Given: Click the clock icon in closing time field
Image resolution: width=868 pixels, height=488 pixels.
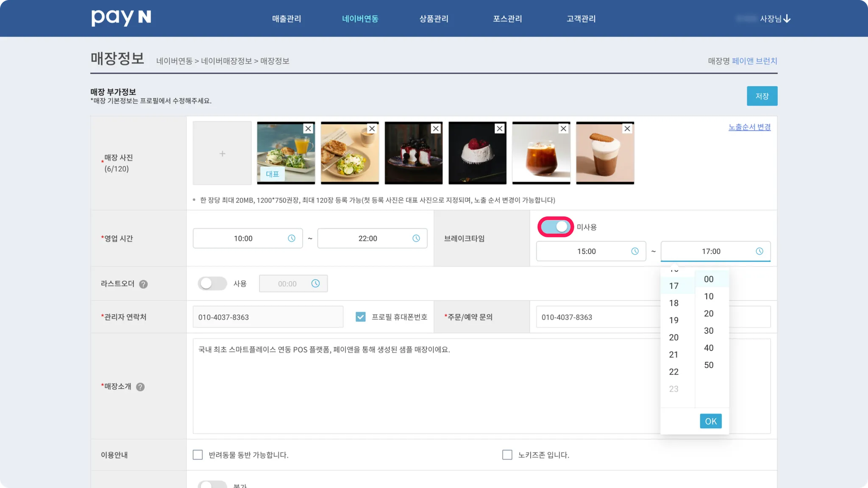Looking at the screenshot, I should pos(416,238).
